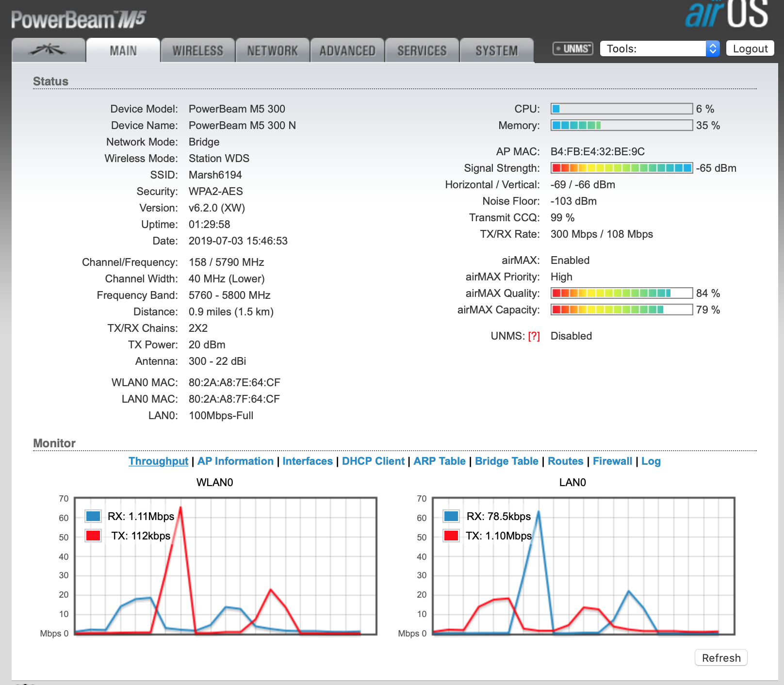This screenshot has height=685, width=784.
Task: Open the Log monitor link
Action: (x=651, y=461)
